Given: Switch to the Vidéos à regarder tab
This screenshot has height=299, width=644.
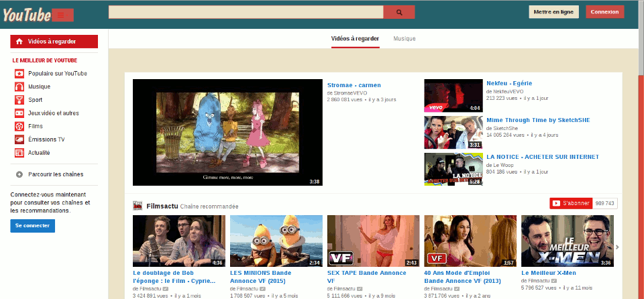Looking at the screenshot, I should 356,39.
